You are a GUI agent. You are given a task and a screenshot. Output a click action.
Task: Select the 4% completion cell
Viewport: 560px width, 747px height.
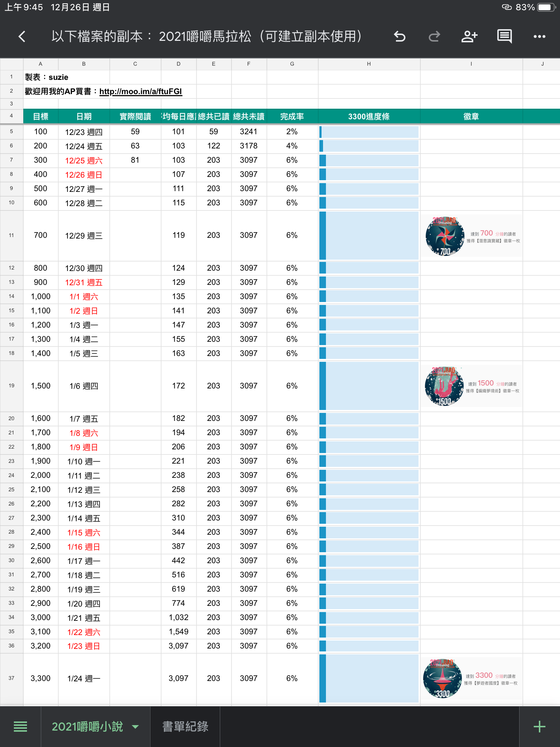pos(292,146)
